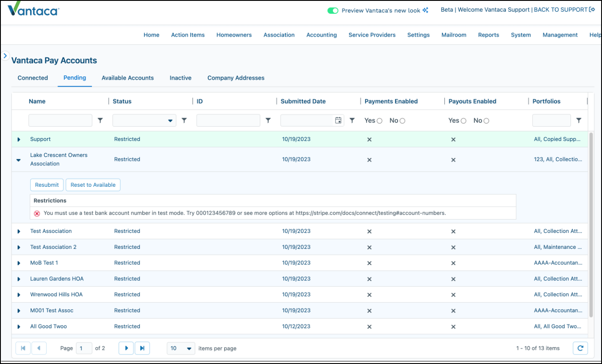Go to the first page of results
The width and height of the screenshot is (602, 364).
(x=23, y=348)
